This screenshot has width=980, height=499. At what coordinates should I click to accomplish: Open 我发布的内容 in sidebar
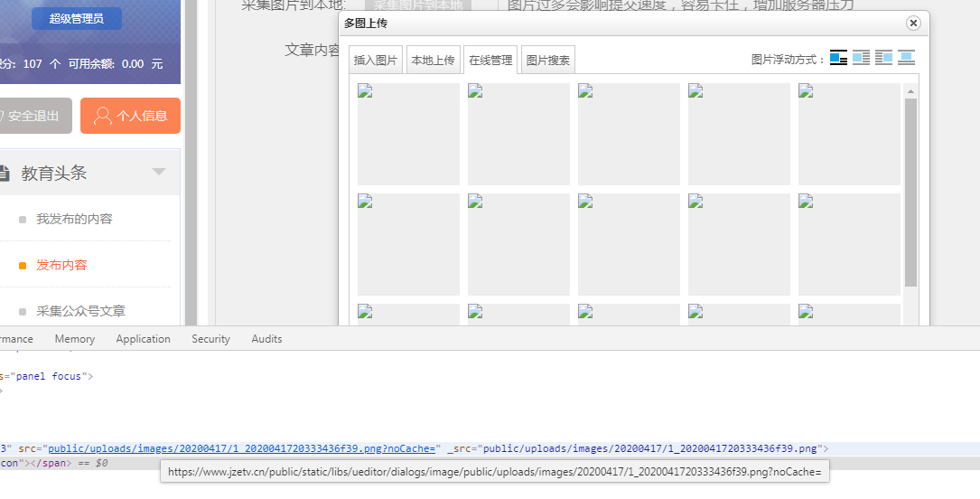click(74, 219)
